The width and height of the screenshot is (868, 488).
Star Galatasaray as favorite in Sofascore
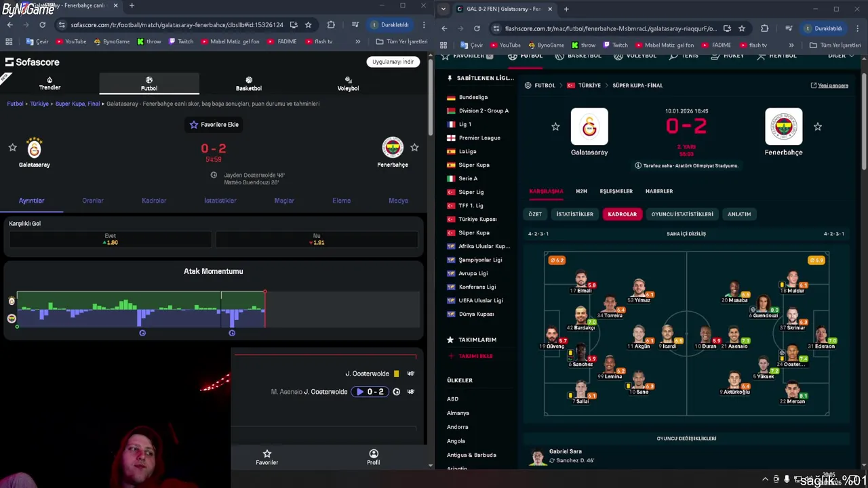tap(12, 147)
